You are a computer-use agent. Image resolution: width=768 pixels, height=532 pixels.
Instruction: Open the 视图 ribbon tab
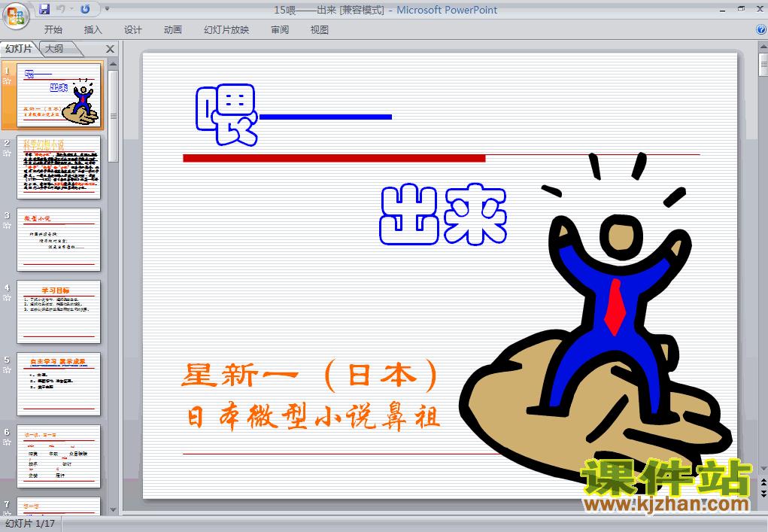pyautogui.click(x=320, y=30)
